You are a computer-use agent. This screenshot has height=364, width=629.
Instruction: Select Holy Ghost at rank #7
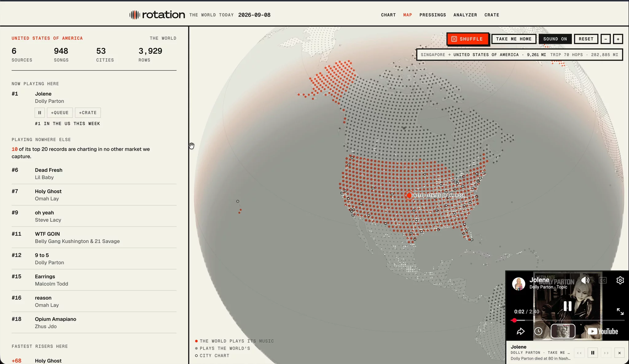(x=94, y=195)
